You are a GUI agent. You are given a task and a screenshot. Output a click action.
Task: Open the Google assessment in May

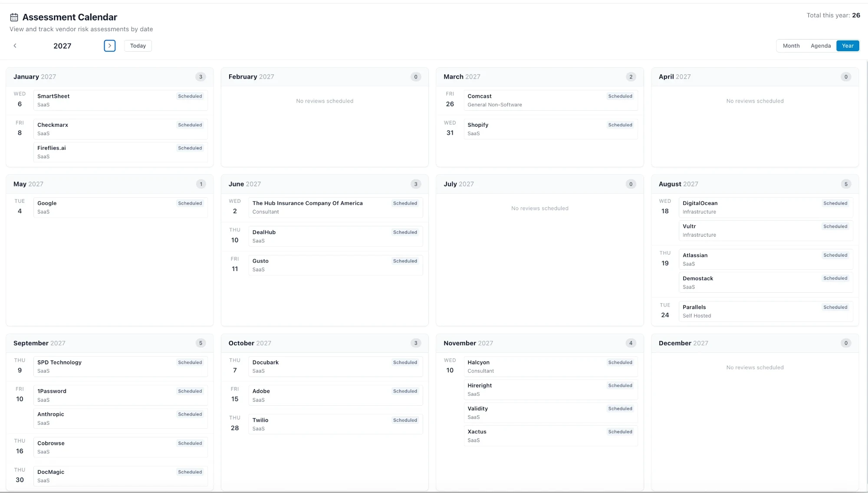tap(120, 207)
